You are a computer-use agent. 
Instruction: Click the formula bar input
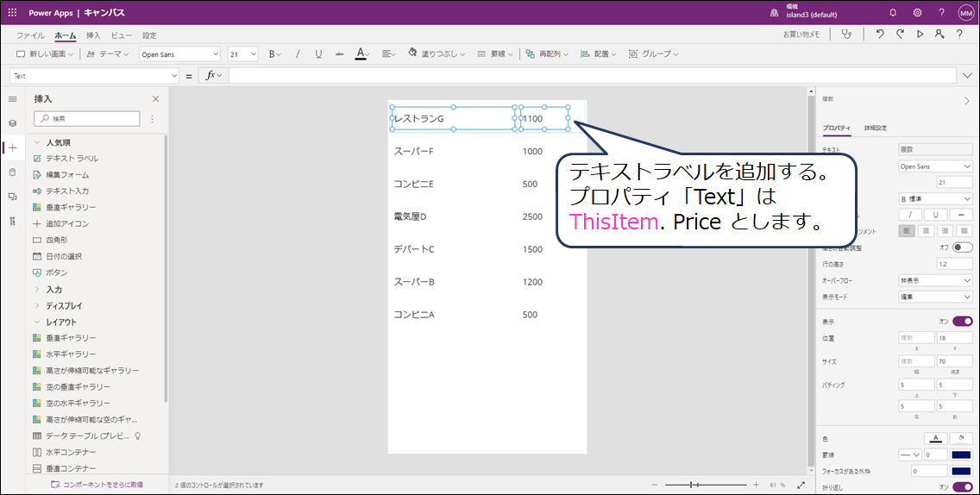click(591, 76)
